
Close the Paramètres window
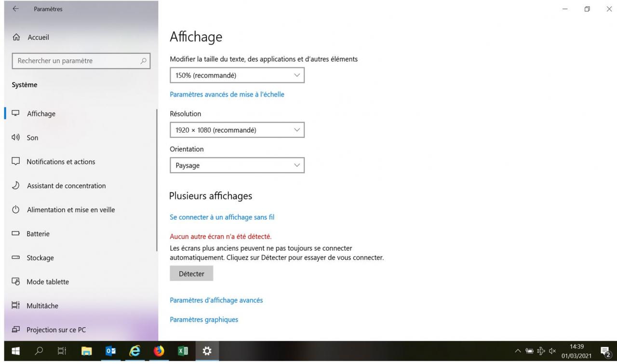tap(609, 9)
